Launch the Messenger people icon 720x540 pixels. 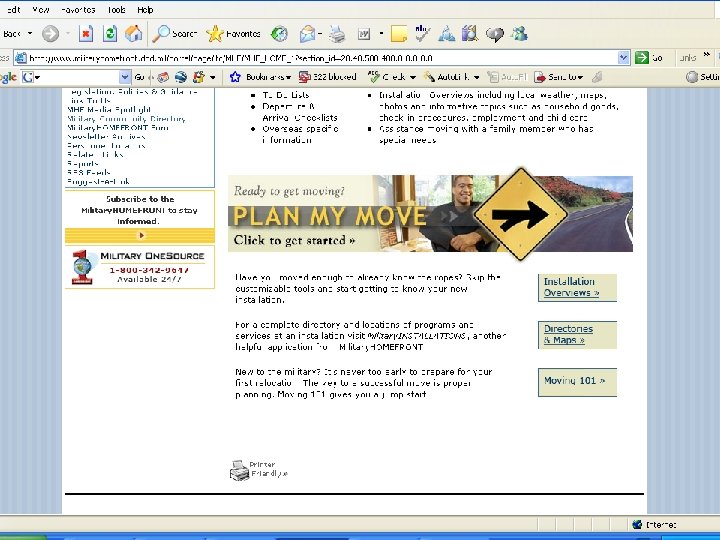[519, 34]
